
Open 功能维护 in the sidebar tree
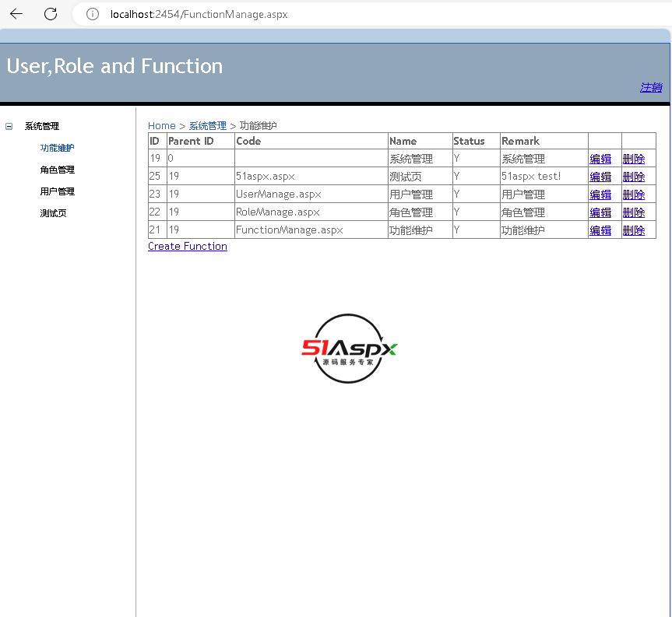pyautogui.click(x=57, y=148)
